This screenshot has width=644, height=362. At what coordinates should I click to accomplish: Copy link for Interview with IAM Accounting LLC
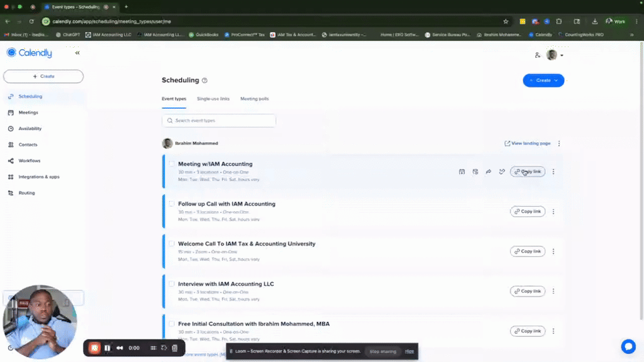(x=528, y=291)
